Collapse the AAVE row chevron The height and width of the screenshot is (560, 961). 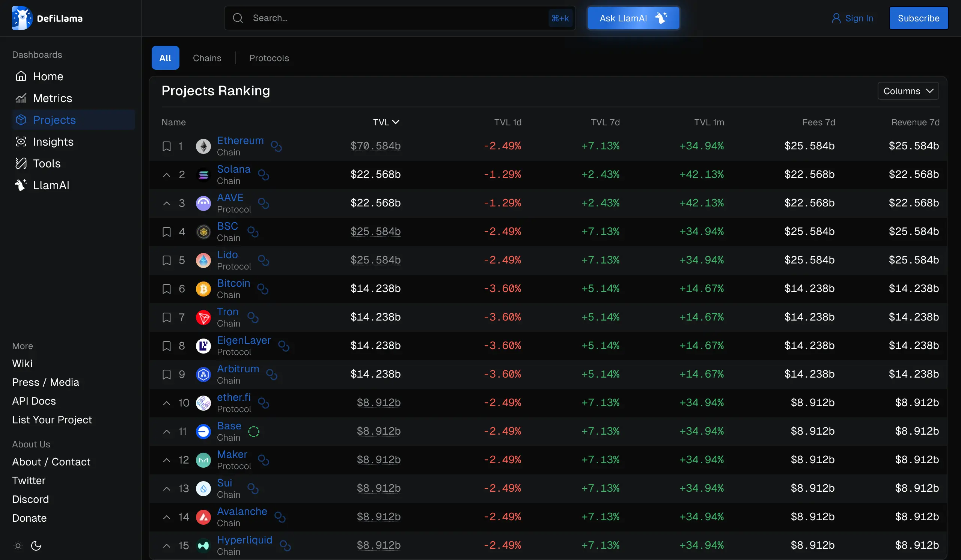(x=167, y=203)
